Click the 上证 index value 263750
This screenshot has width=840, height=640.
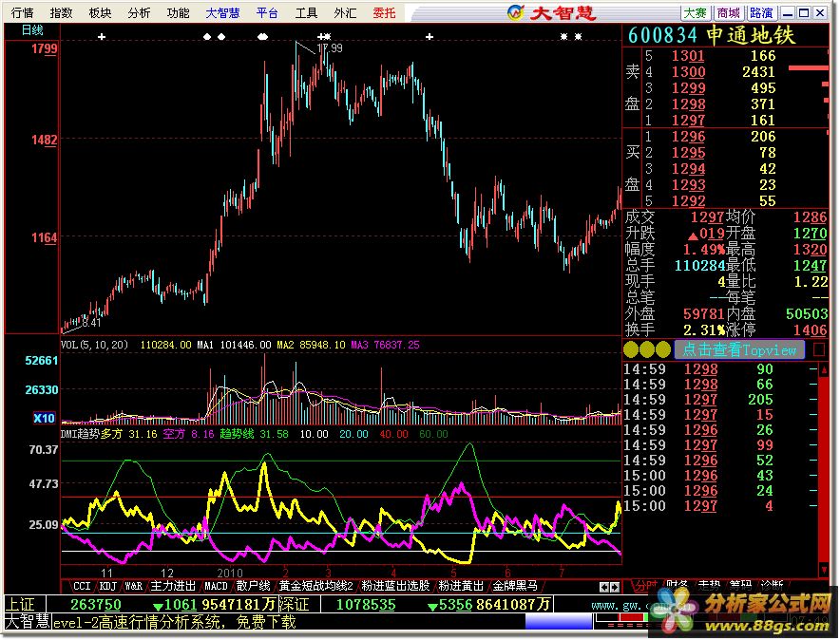click(x=96, y=605)
